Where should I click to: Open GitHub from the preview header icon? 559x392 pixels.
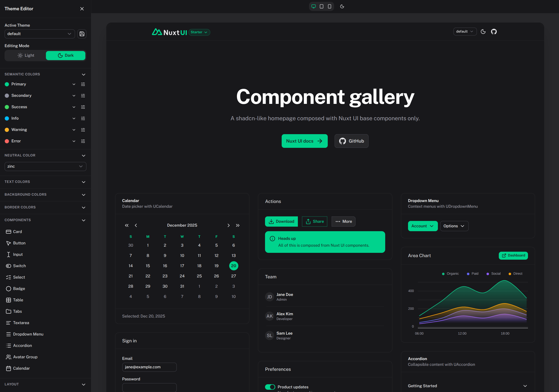point(494,32)
